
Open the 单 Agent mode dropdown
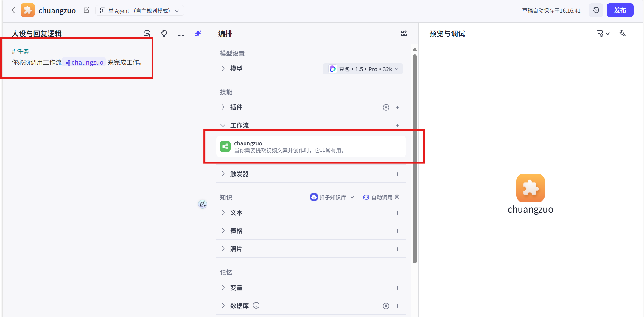point(140,11)
